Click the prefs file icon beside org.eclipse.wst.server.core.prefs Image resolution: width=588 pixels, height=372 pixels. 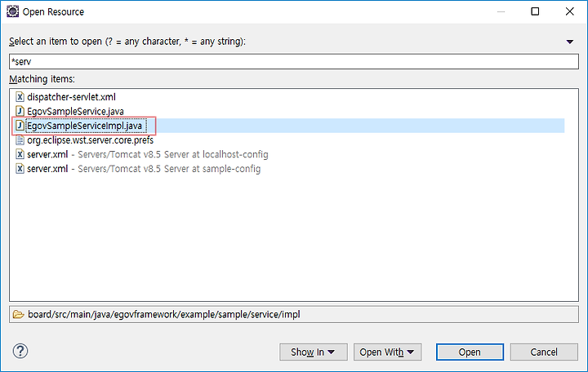click(x=20, y=140)
